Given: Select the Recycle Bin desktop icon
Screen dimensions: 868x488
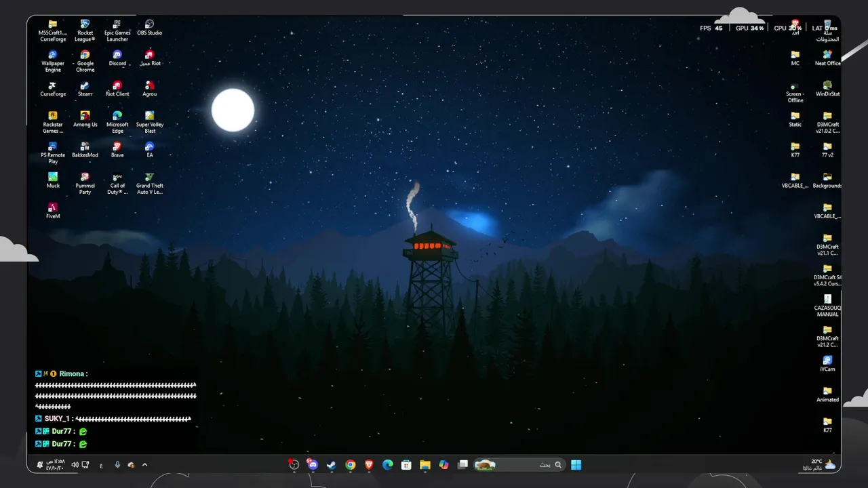Looking at the screenshot, I should [827, 30].
